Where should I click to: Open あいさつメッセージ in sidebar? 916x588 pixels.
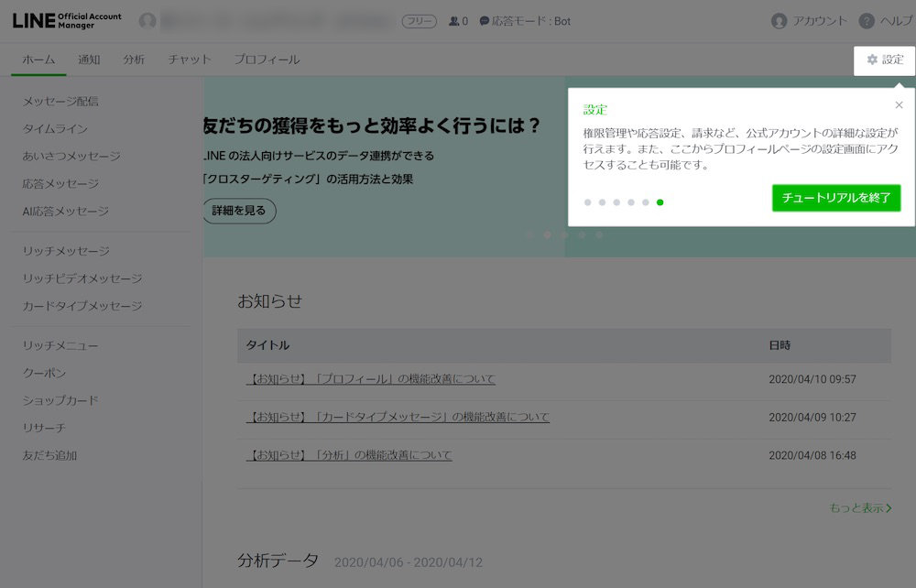coord(71,157)
